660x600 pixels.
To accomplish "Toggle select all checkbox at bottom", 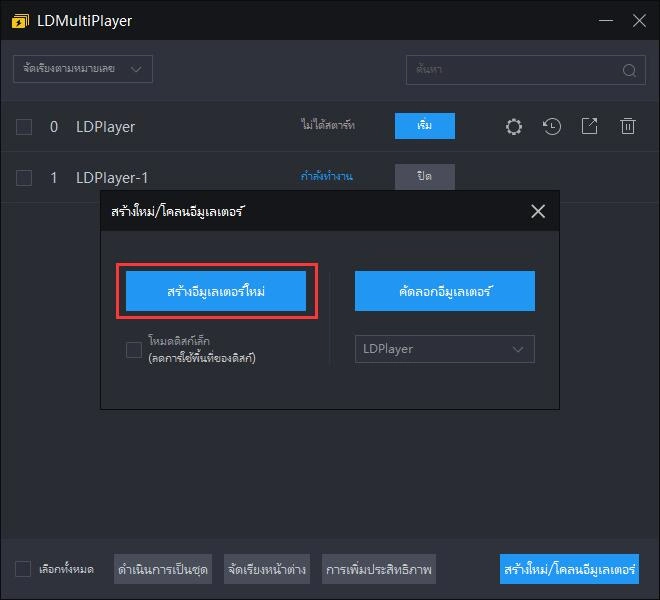I will [23, 569].
